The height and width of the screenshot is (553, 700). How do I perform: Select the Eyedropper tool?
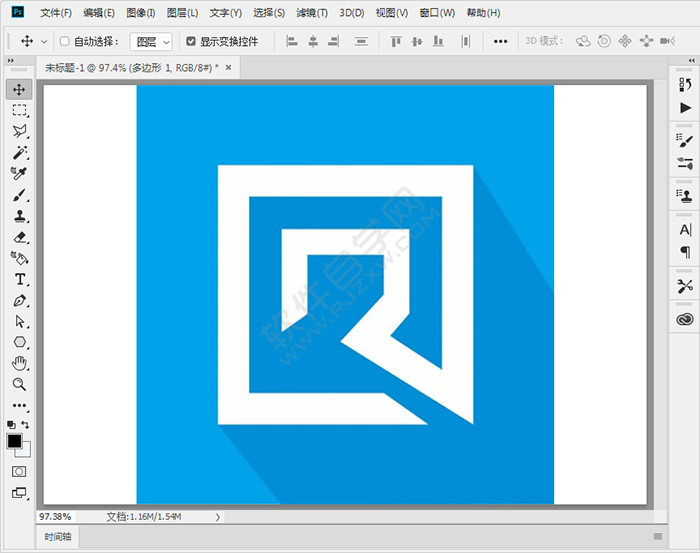(x=19, y=174)
